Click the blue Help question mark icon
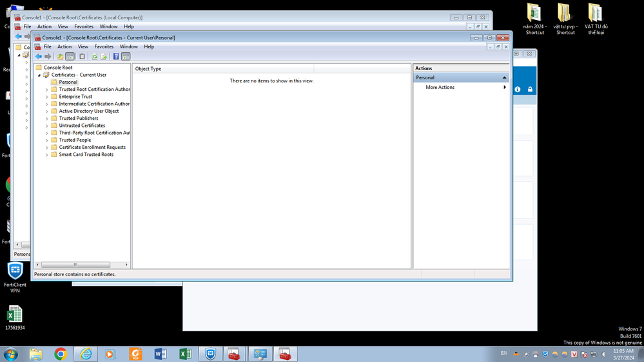Viewport: 644px width, 362px height. point(116,57)
